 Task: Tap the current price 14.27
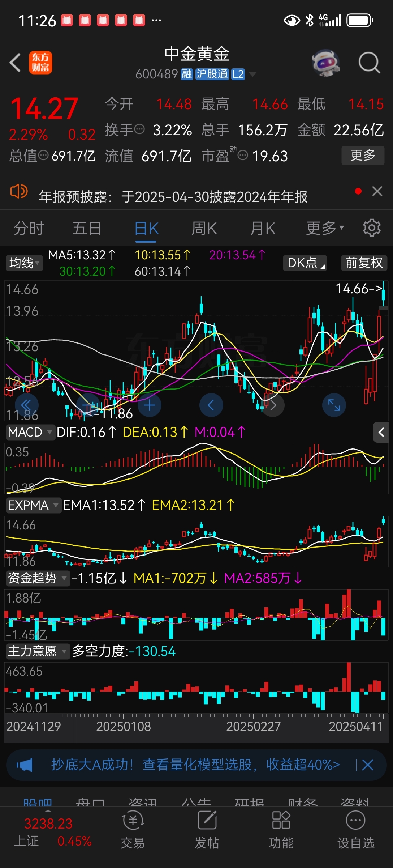(44, 109)
